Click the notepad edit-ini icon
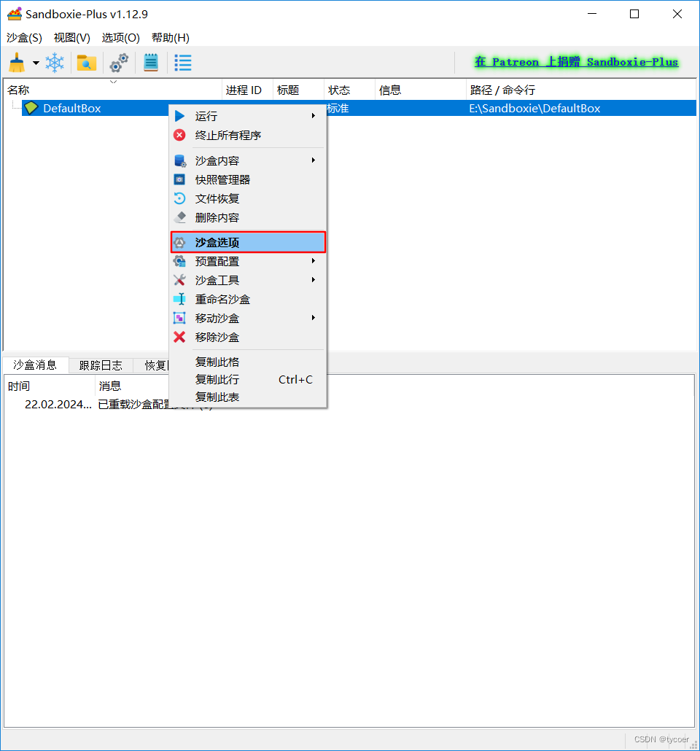The height and width of the screenshot is (751, 700). pyautogui.click(x=150, y=63)
